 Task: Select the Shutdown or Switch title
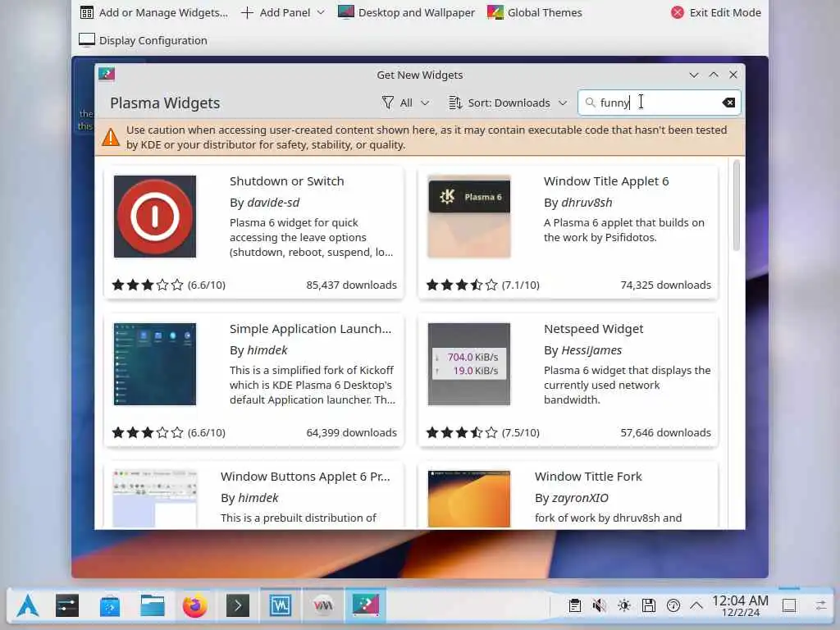click(286, 181)
